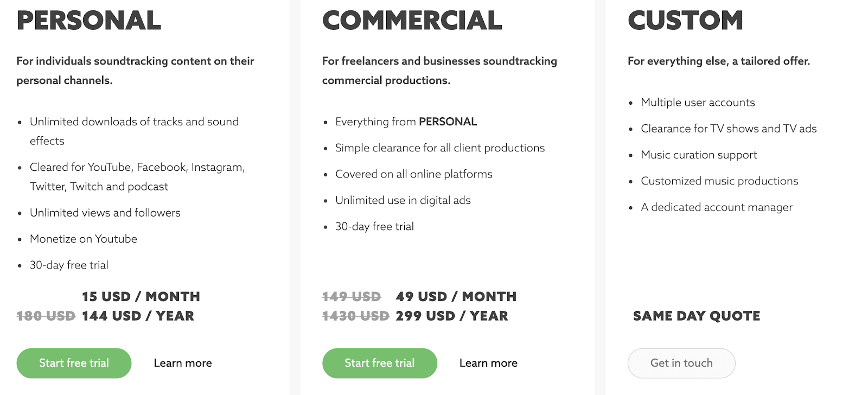
Task: Select the CUSTOM plan heading
Action: pos(685,21)
